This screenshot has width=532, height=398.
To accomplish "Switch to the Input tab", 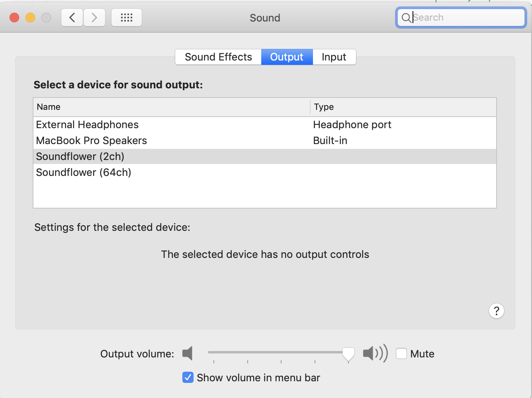I will pyautogui.click(x=334, y=57).
